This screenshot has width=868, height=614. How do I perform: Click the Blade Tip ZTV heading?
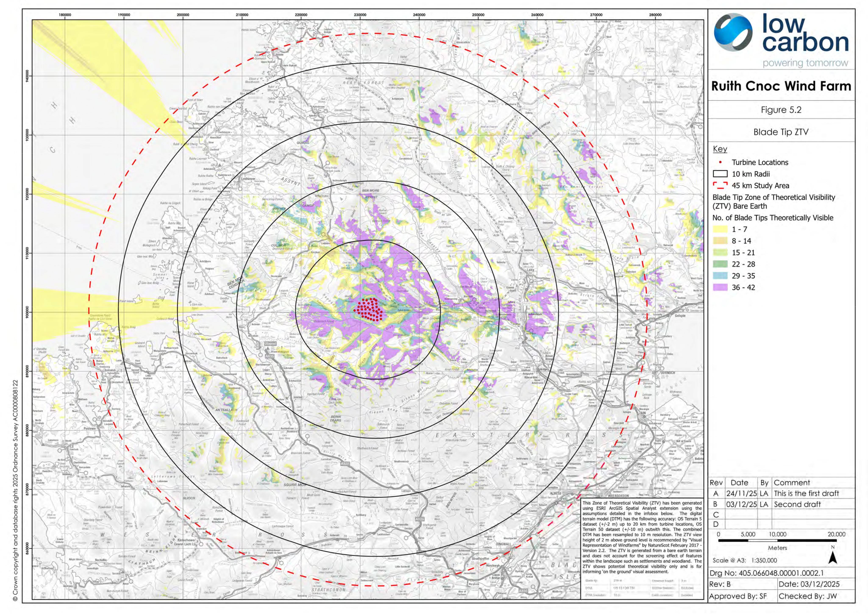781,132
